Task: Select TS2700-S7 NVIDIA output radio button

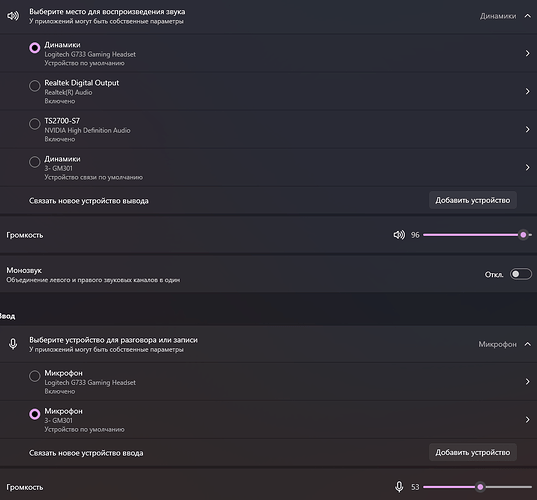Action: click(x=35, y=124)
